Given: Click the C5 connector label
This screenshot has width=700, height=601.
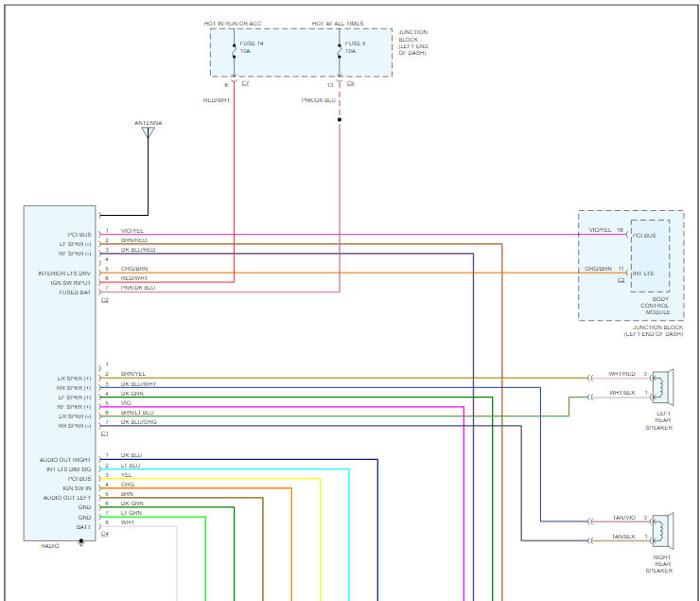Looking at the screenshot, I should click(350, 83).
